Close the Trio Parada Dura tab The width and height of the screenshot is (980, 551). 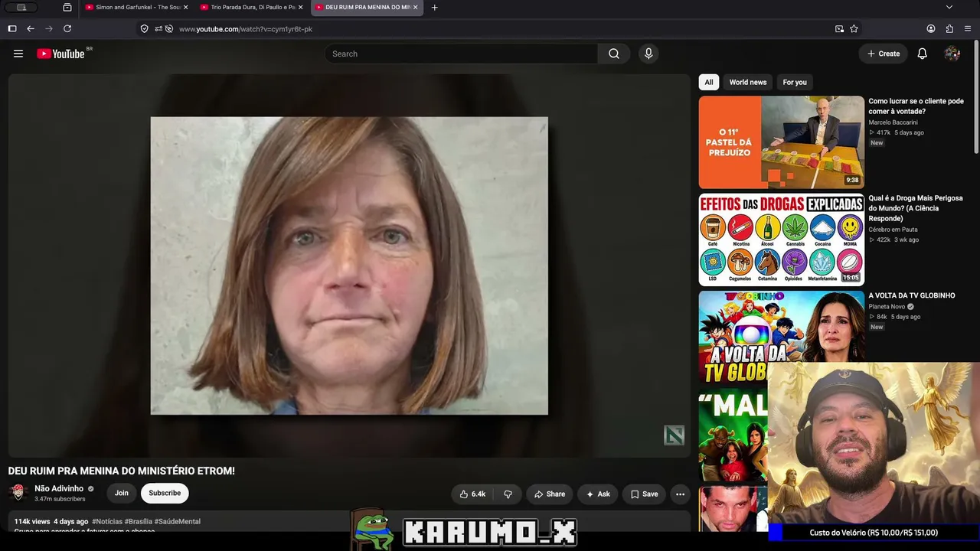pos(300,8)
